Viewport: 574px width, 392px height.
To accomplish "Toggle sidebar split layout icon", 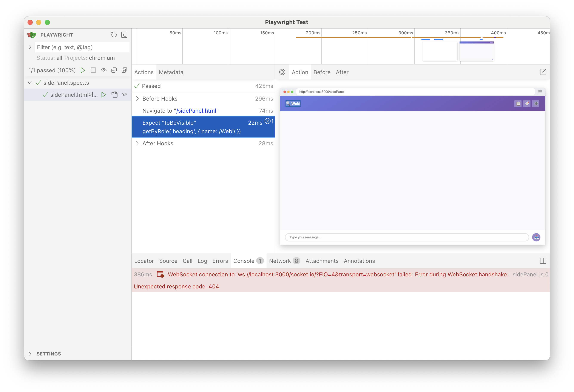I will coord(543,261).
